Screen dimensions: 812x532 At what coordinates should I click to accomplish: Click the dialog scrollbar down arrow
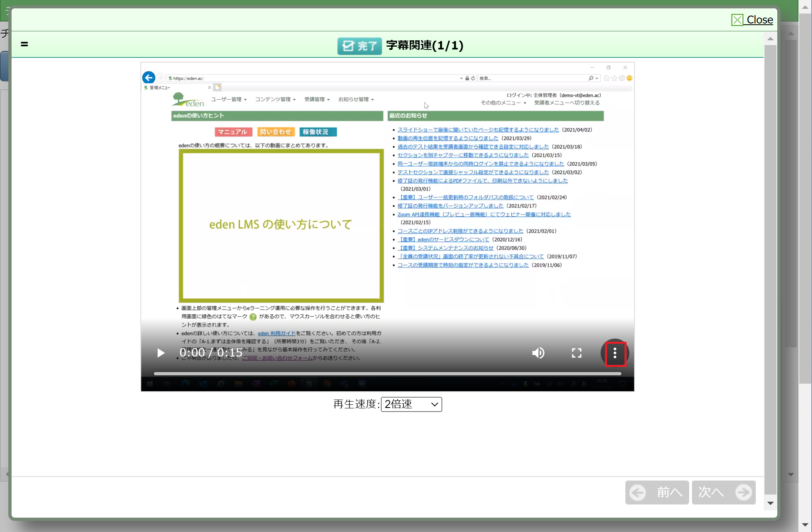(770, 503)
